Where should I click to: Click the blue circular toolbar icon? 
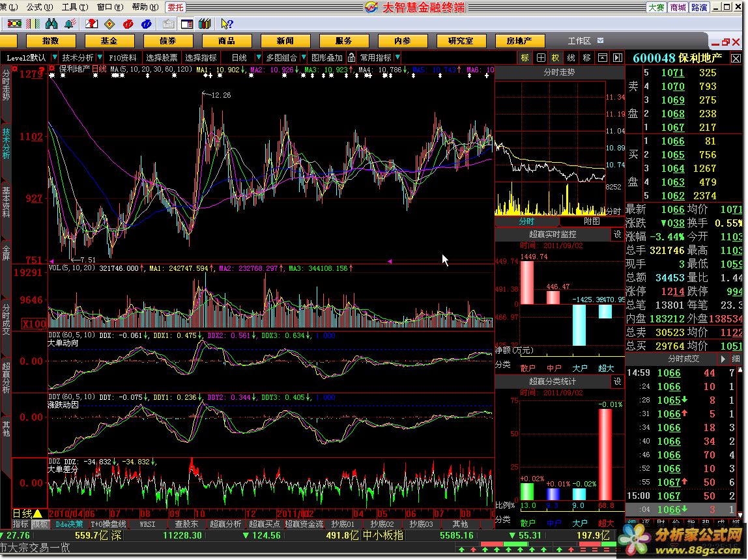(147, 23)
